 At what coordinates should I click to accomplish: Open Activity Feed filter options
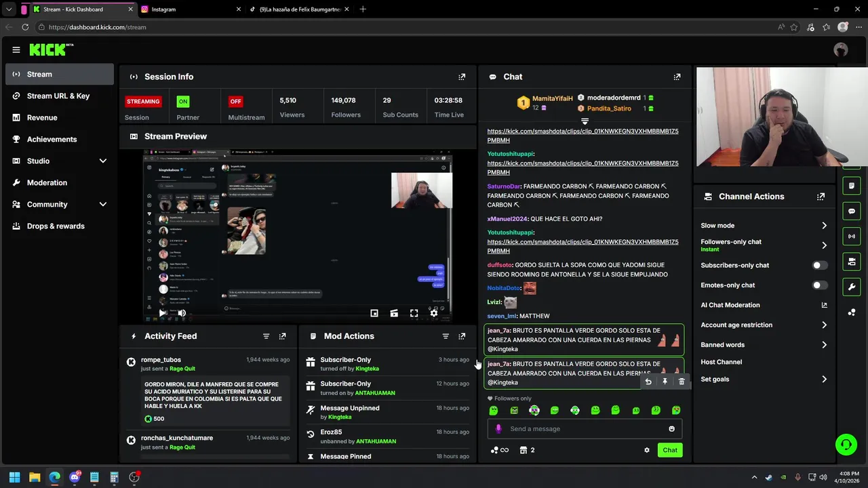pyautogui.click(x=266, y=336)
